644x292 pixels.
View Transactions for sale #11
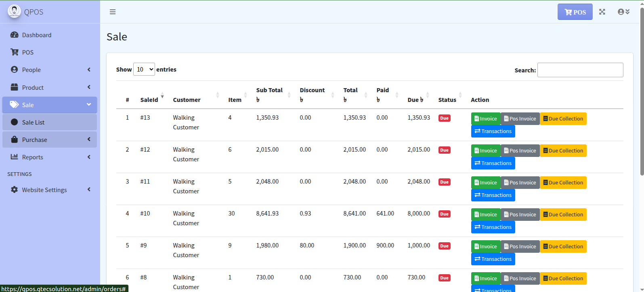tap(493, 195)
